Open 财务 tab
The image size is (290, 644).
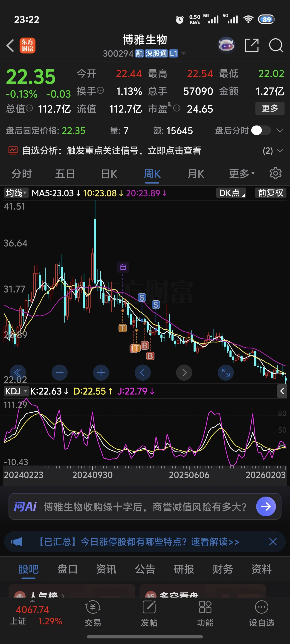(223, 569)
